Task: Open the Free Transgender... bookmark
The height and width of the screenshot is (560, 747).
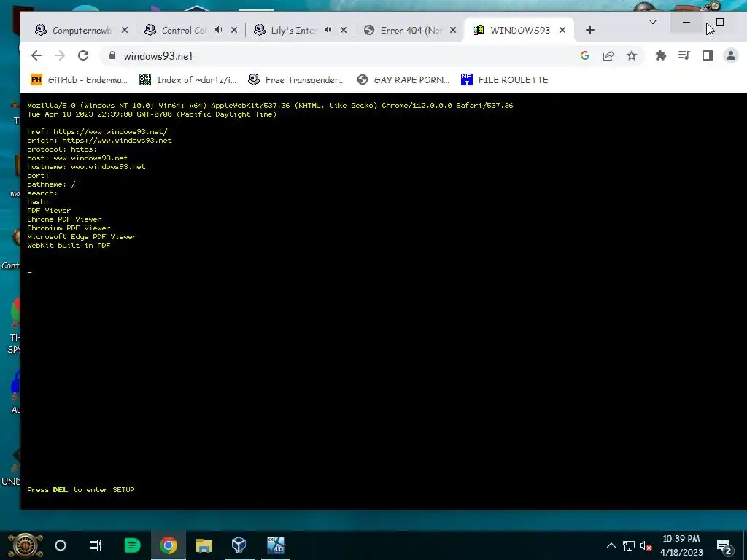Action: [x=296, y=80]
